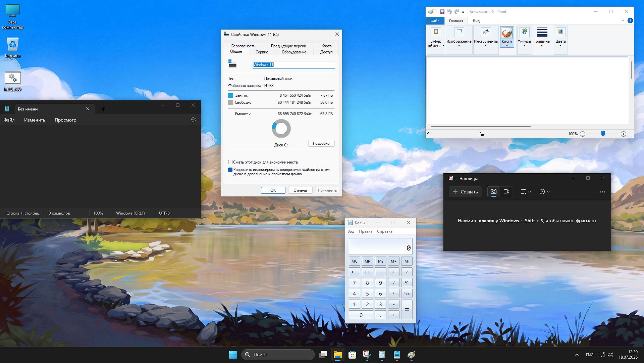The height and width of the screenshot is (363, 644).
Task: Uncheck the file indexing checkbox
Action: click(230, 170)
